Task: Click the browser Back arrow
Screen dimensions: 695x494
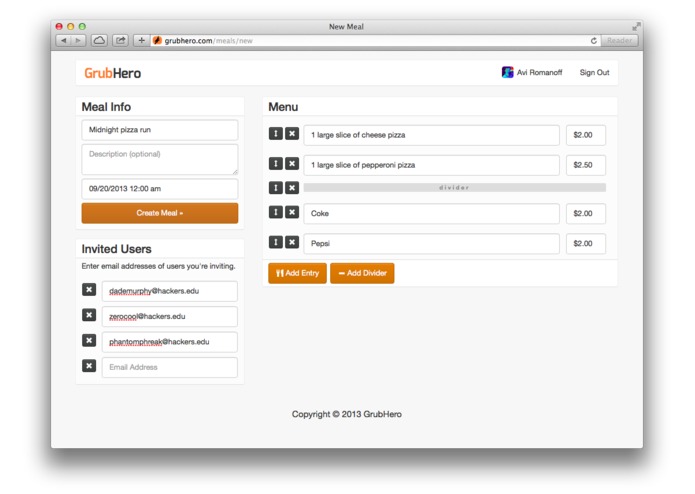Action: coord(64,40)
